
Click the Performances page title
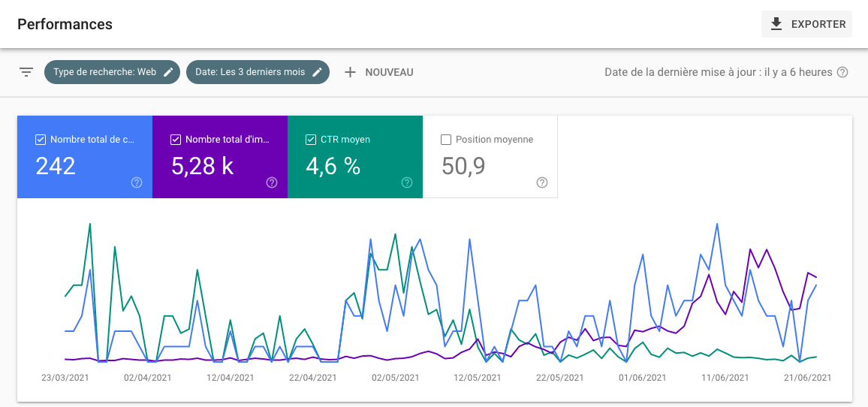point(65,24)
